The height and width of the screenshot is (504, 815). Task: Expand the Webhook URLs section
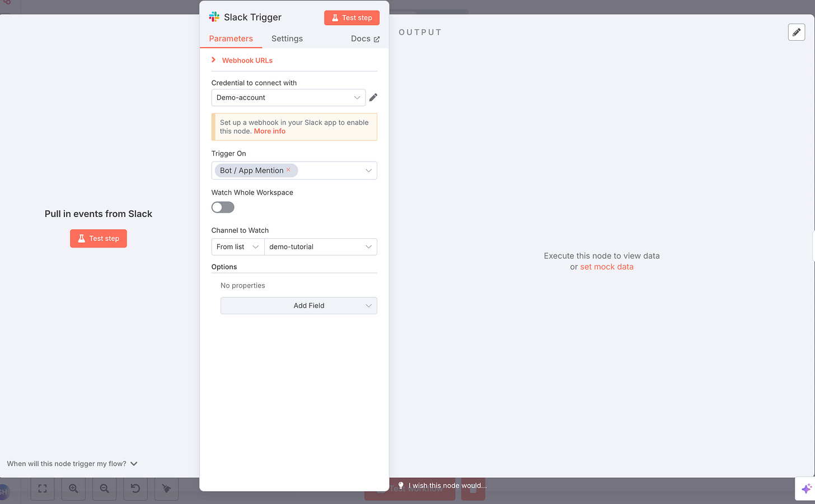click(242, 60)
